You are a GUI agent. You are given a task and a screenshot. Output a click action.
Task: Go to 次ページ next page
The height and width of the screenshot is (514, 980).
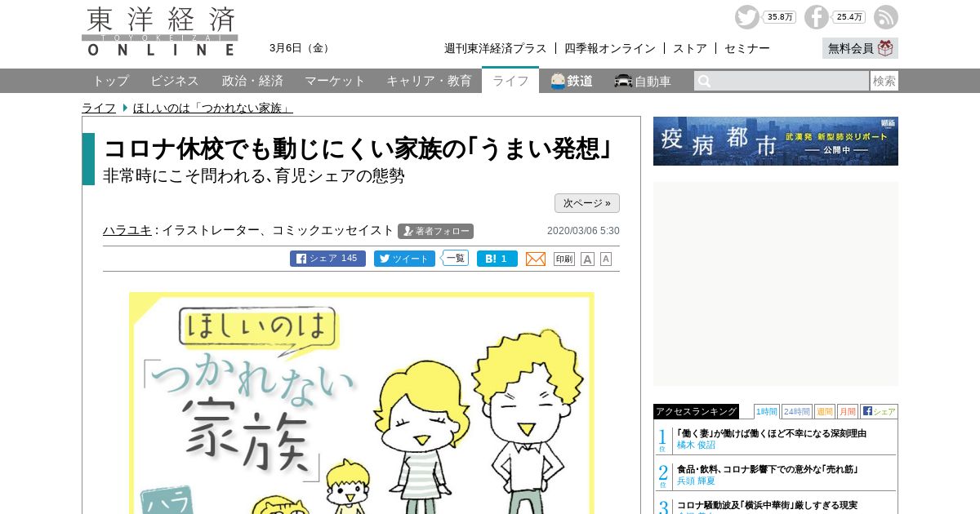587,203
